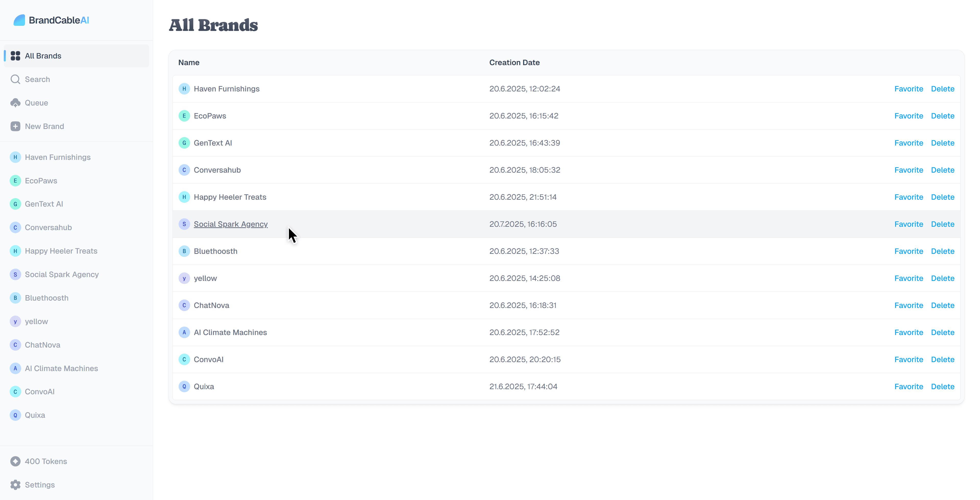Click the G avatar beside GenText AI in sidebar
The width and height of the screenshot is (980, 500).
point(15,204)
